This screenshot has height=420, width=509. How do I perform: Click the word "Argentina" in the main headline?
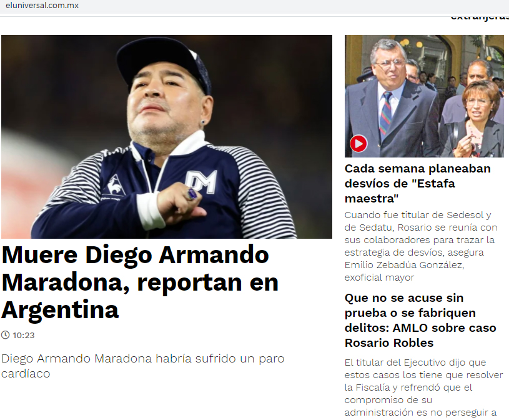point(60,310)
